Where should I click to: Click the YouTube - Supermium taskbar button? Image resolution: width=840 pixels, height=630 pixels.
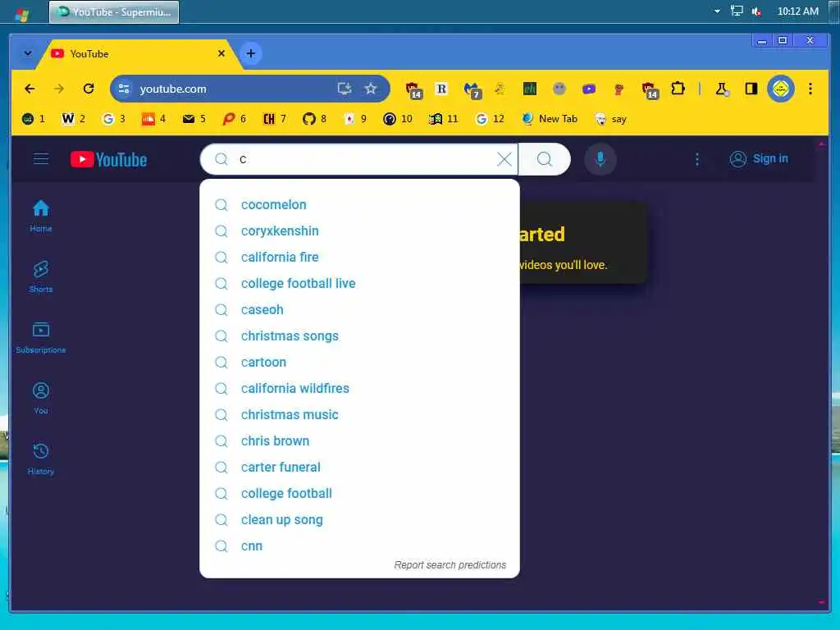114,11
